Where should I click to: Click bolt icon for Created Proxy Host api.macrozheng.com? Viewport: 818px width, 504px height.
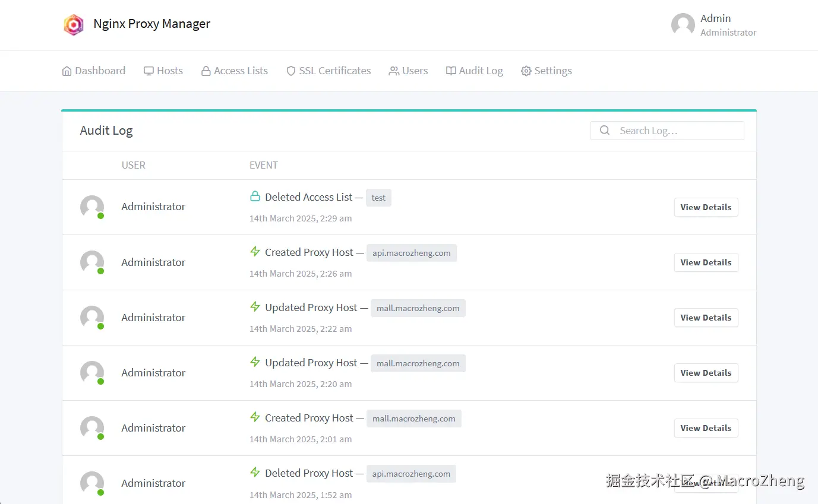(255, 252)
